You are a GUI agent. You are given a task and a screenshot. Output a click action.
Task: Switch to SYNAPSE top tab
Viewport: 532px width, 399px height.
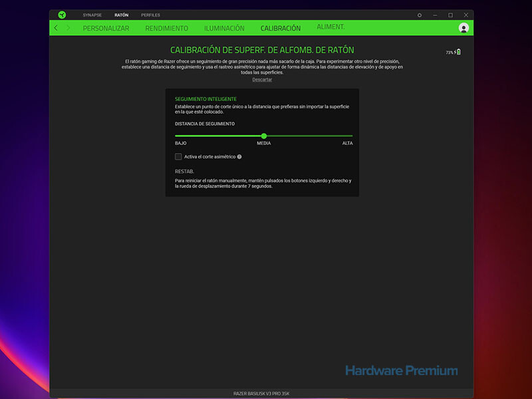pyautogui.click(x=92, y=15)
